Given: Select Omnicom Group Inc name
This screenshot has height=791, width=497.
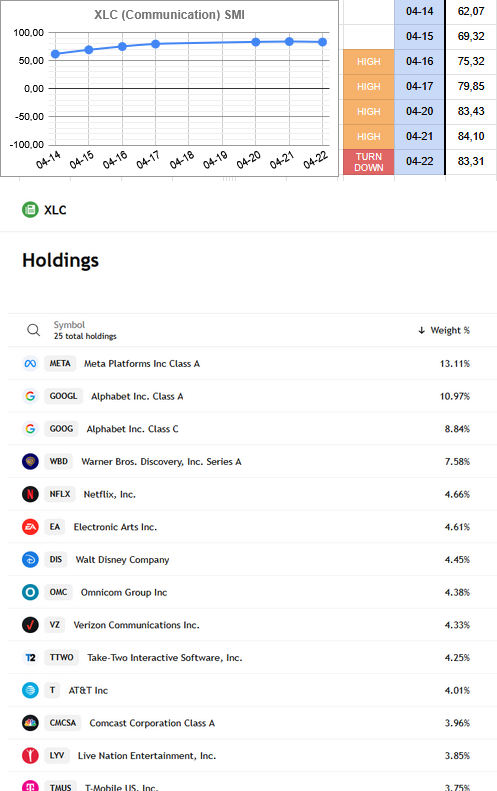Looking at the screenshot, I should coord(124,593).
